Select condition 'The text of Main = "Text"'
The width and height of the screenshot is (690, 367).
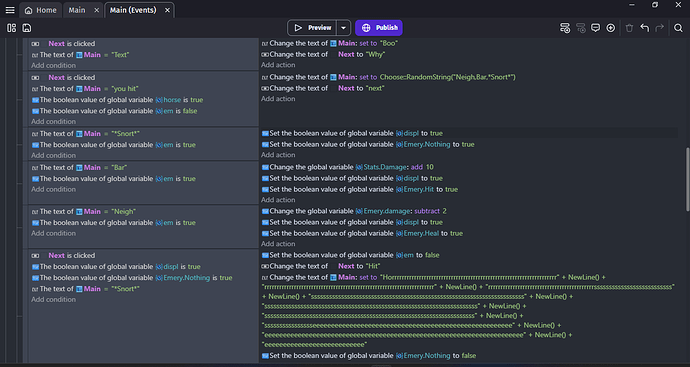coord(80,55)
